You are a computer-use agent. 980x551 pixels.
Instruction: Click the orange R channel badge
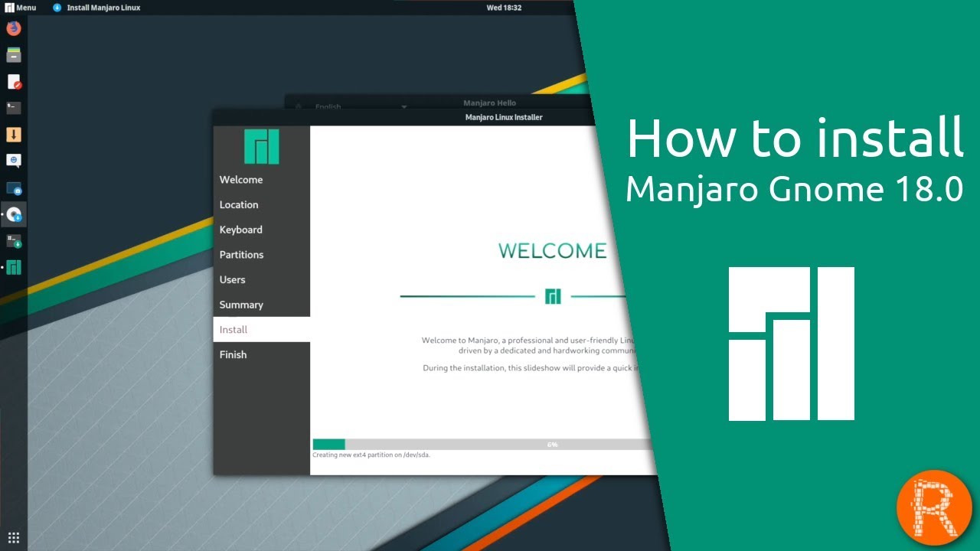coord(934,508)
